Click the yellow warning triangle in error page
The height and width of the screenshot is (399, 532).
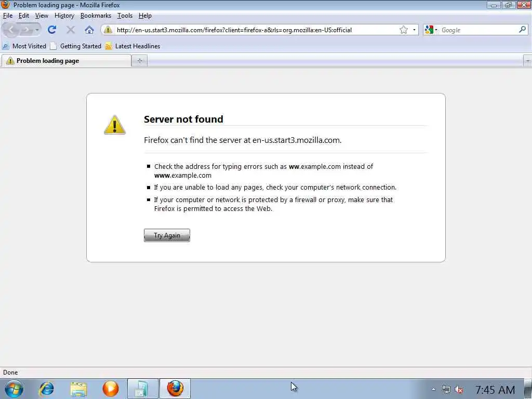(115, 125)
